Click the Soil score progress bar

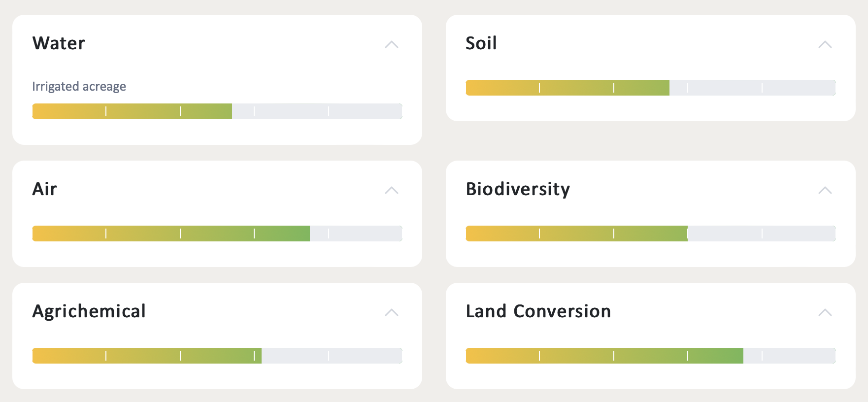point(651,88)
